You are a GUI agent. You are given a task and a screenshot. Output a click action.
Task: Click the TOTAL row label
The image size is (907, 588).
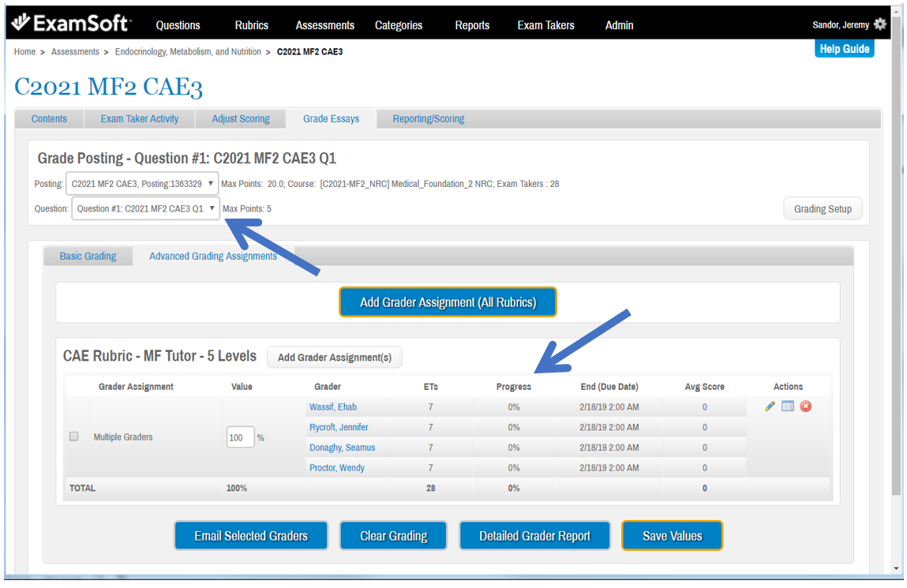83,488
